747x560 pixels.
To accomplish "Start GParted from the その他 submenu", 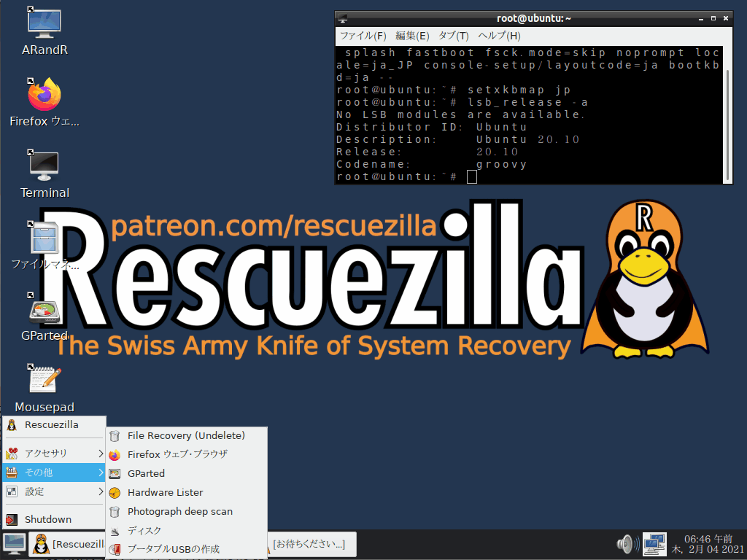I will click(x=186, y=473).
